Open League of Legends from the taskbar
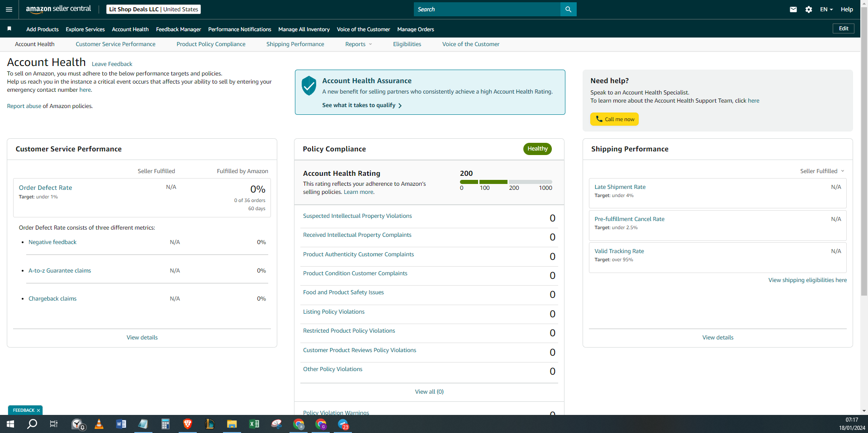Viewport: 868px width, 433px height. pos(210,424)
